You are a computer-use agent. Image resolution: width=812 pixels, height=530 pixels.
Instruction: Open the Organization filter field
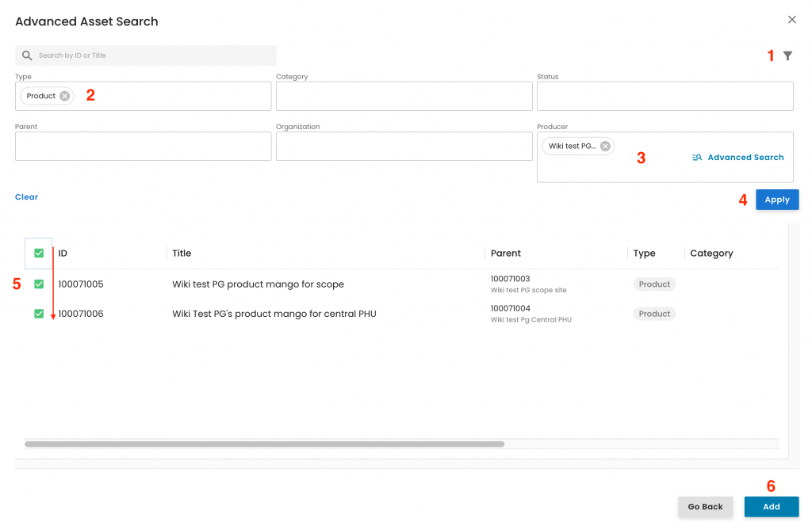[x=404, y=146]
